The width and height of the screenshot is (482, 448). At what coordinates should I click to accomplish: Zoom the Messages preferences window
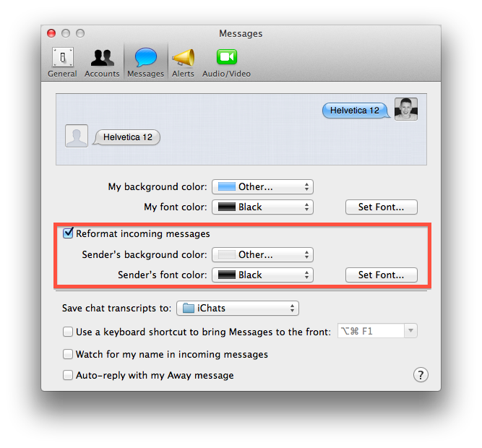click(x=80, y=33)
